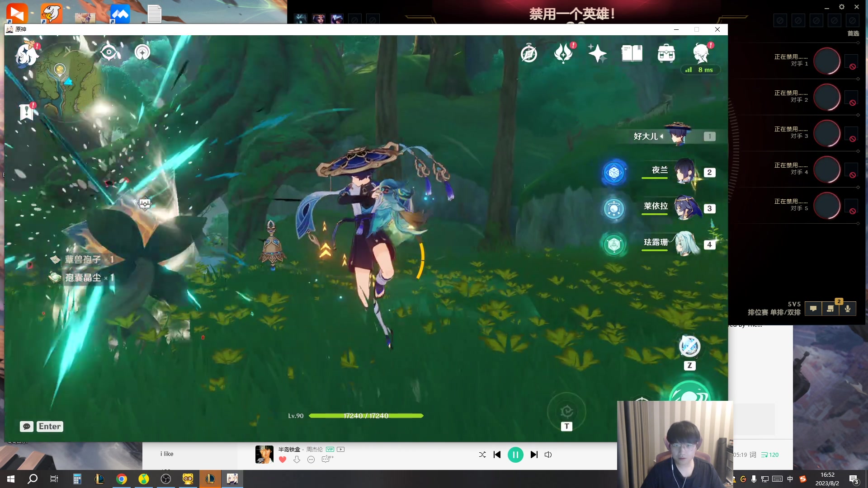Viewport: 868px width, 488px height.
Task: Open Windows taskbar search
Action: [x=33, y=479]
